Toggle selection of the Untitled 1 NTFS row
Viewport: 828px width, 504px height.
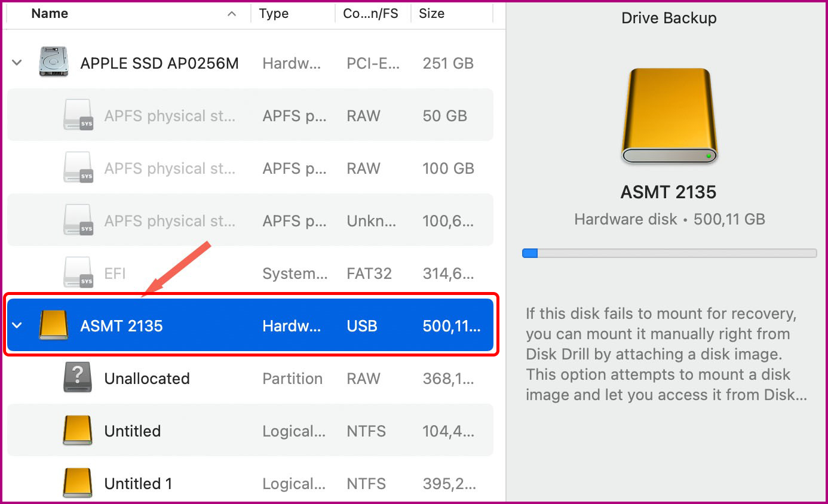pos(239,483)
